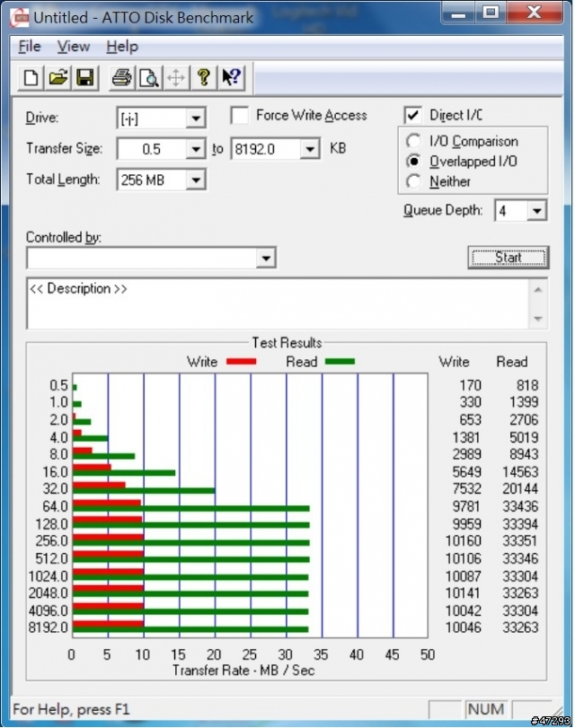This screenshot has width=575, height=728.
Task: Choose the Neither radio button
Action: click(x=413, y=181)
